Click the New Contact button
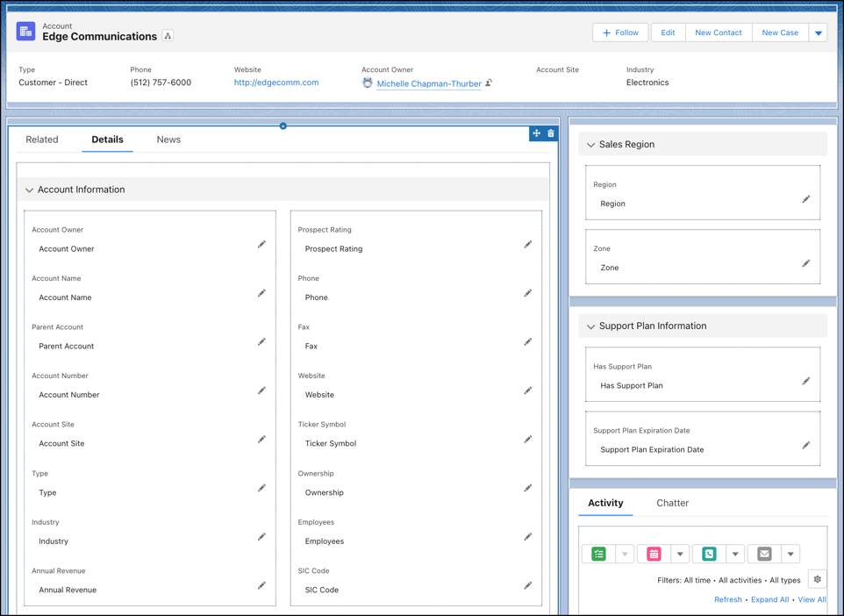This screenshot has height=616, width=844. pyautogui.click(x=718, y=32)
